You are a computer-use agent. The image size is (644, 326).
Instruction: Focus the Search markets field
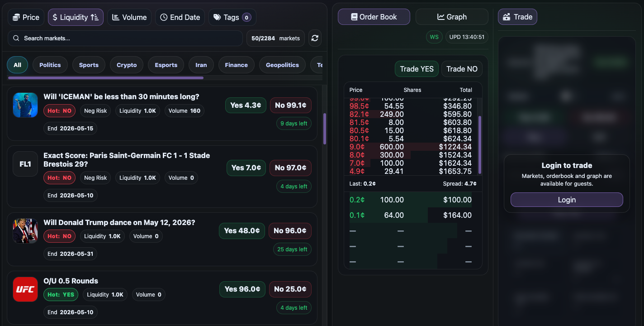click(x=125, y=38)
